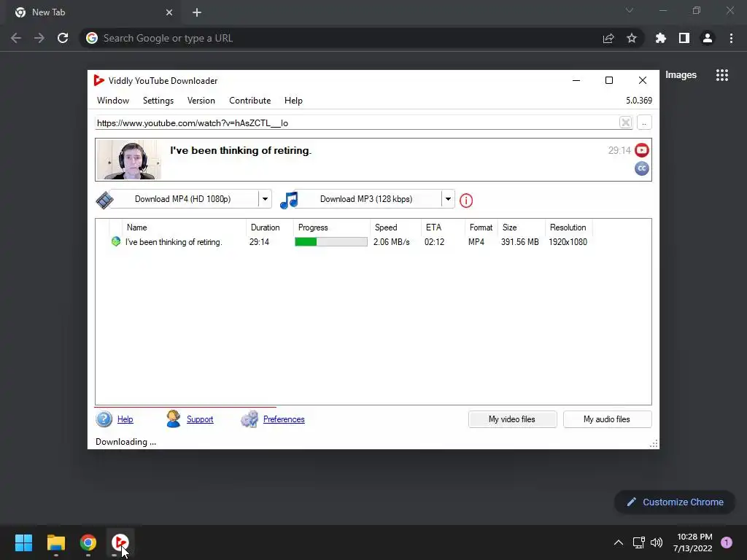Click the 391.56 MB size cell

tap(519, 242)
